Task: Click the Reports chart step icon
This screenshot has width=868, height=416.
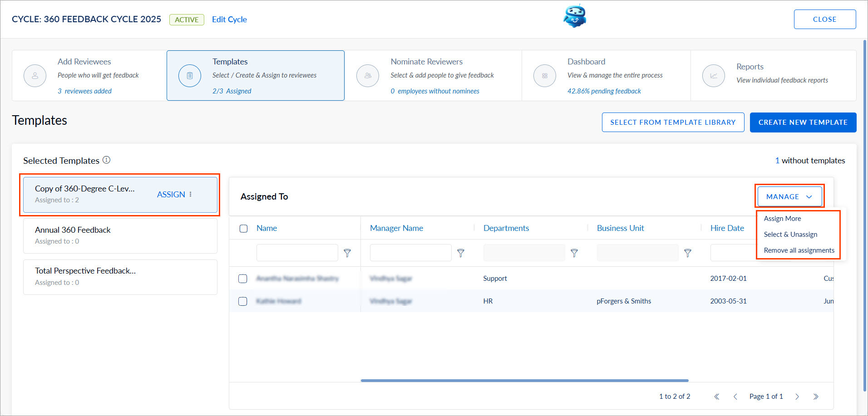Action: click(x=714, y=76)
